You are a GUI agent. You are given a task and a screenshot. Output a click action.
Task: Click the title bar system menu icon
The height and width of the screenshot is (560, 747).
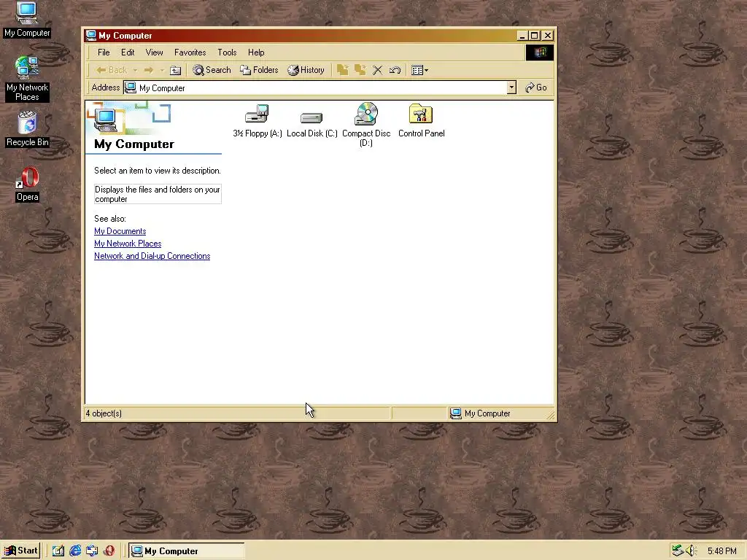pyautogui.click(x=90, y=36)
